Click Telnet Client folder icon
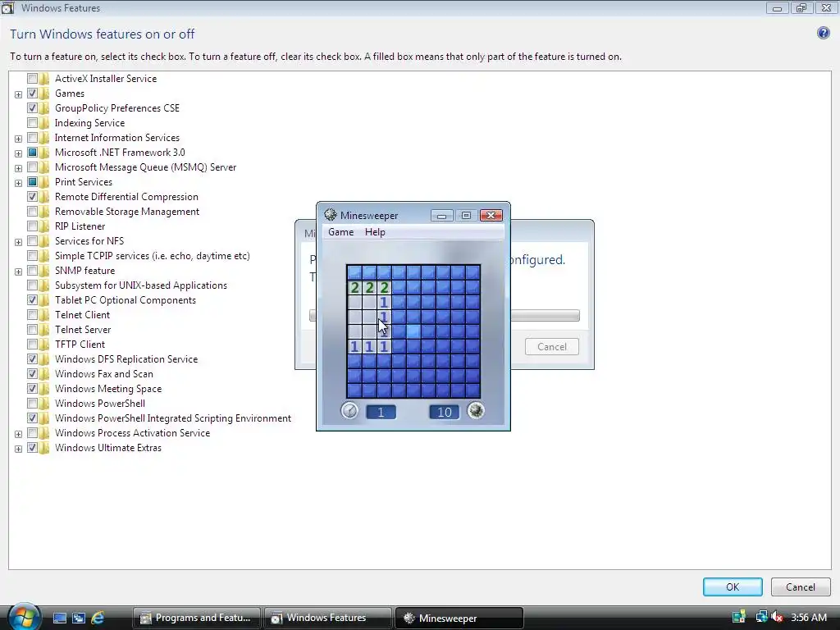Screen dimensions: 840x630 [44, 314]
